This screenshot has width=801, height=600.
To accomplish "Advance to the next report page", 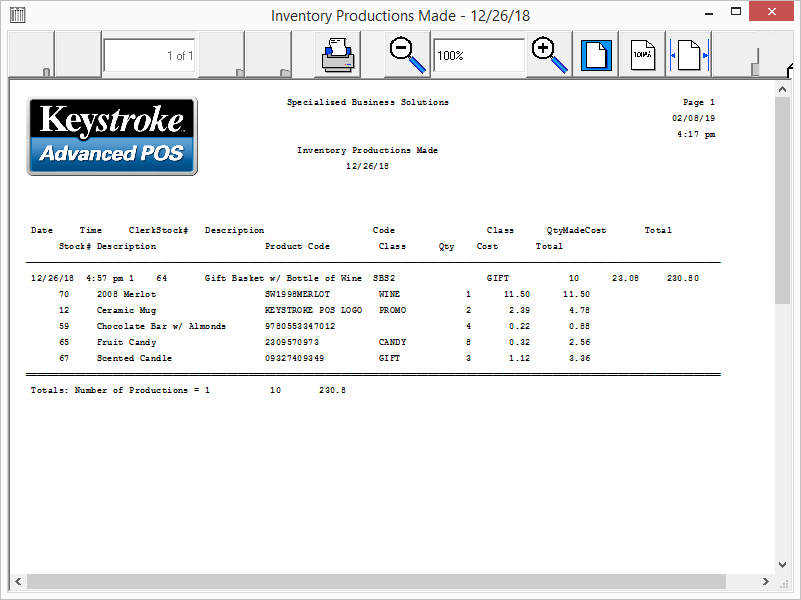I will (221, 54).
